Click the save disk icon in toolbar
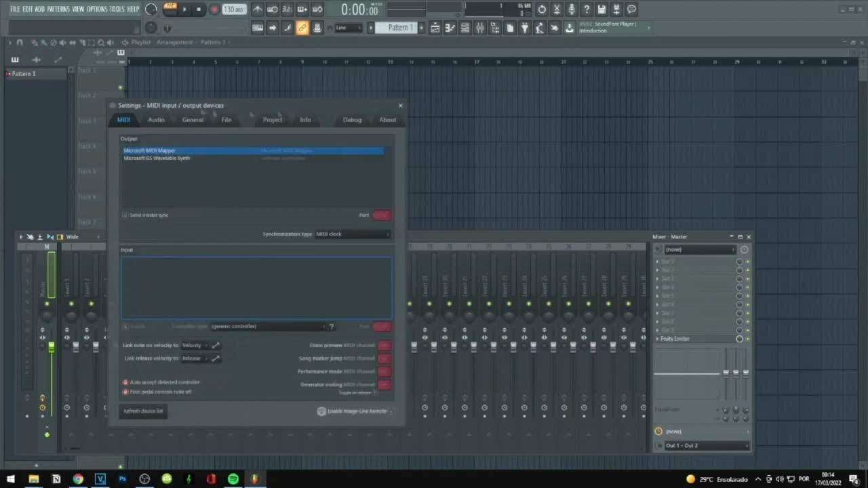This screenshot has height=488, width=868. coord(601,9)
